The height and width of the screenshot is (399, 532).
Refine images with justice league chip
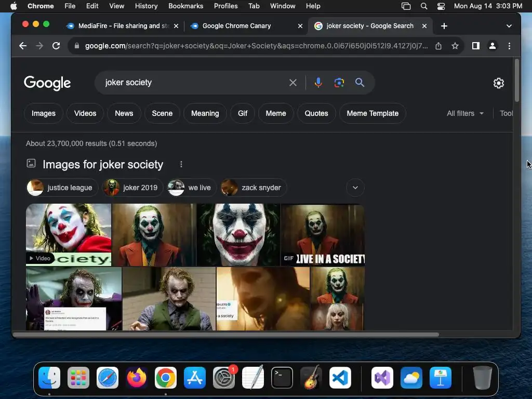pyautogui.click(x=62, y=188)
